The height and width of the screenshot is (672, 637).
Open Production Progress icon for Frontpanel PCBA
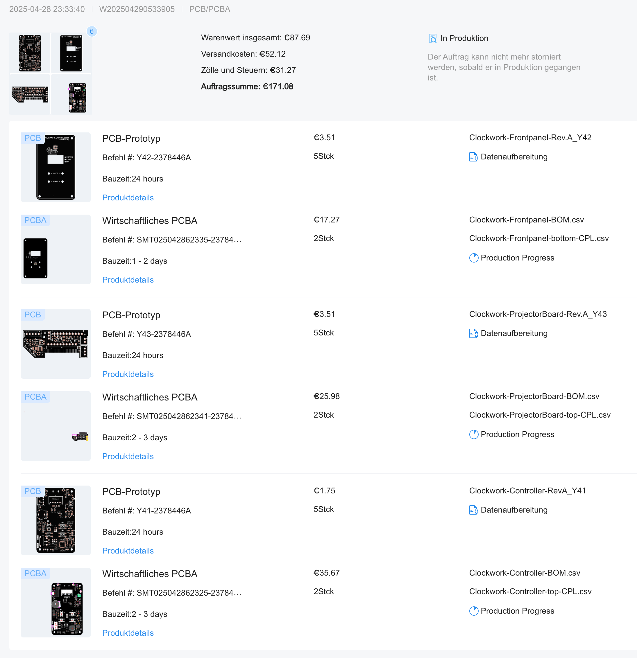pos(474,258)
